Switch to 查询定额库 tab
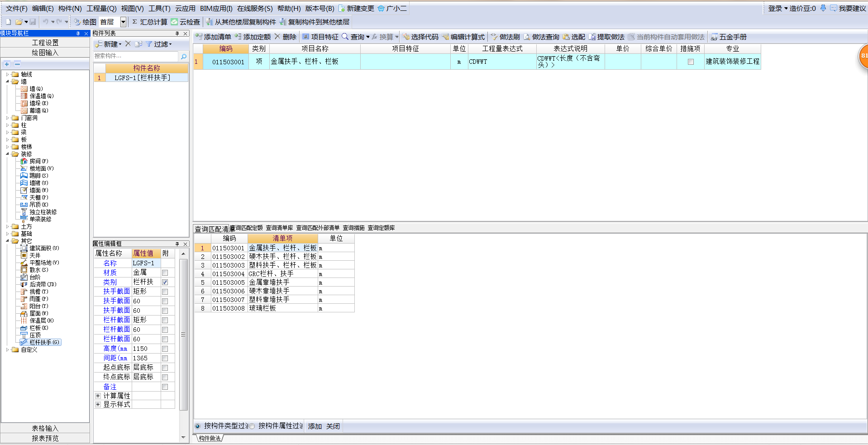The image size is (868, 445). tap(381, 228)
